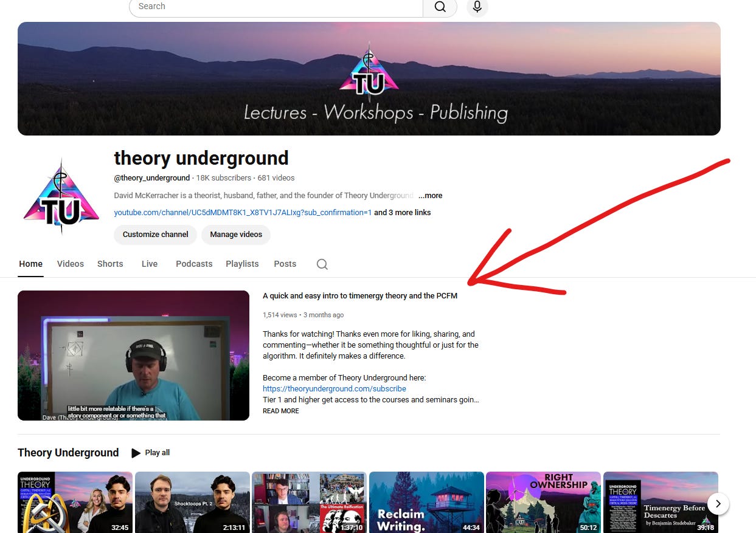Image resolution: width=756 pixels, height=533 pixels.
Task: Open the youtube.com channel subscribe link
Action: click(x=243, y=213)
